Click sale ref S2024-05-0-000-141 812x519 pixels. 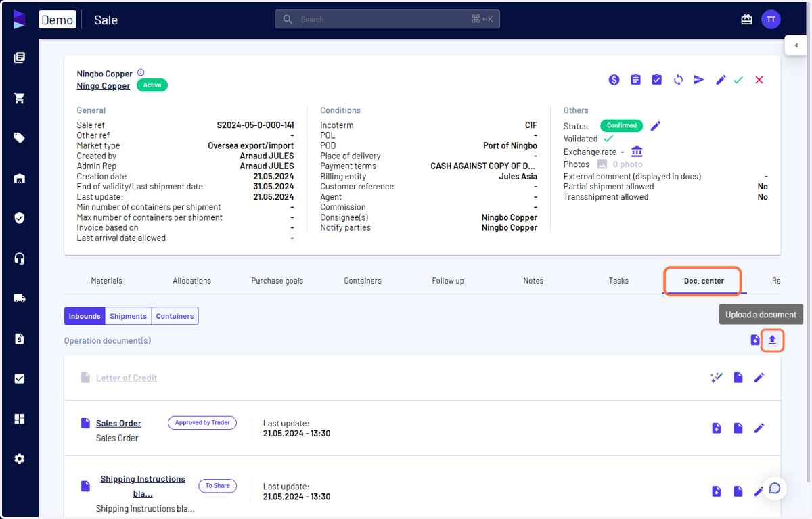point(255,125)
